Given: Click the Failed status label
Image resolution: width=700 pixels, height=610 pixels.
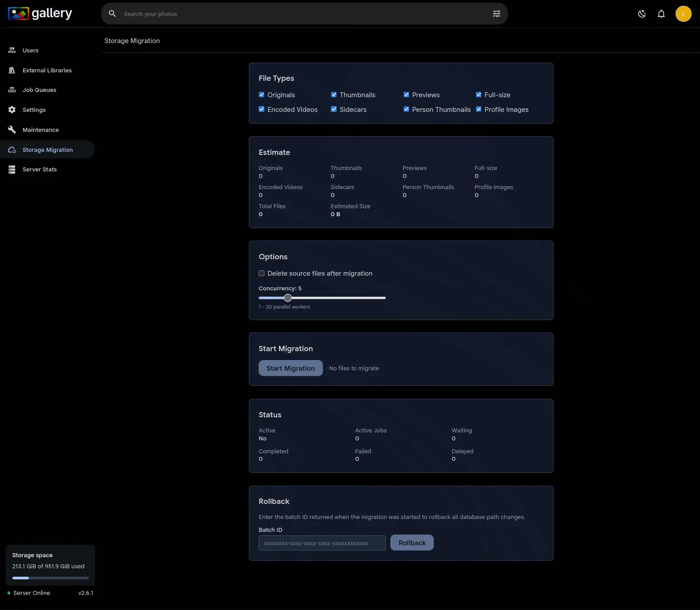Looking at the screenshot, I should (363, 451).
